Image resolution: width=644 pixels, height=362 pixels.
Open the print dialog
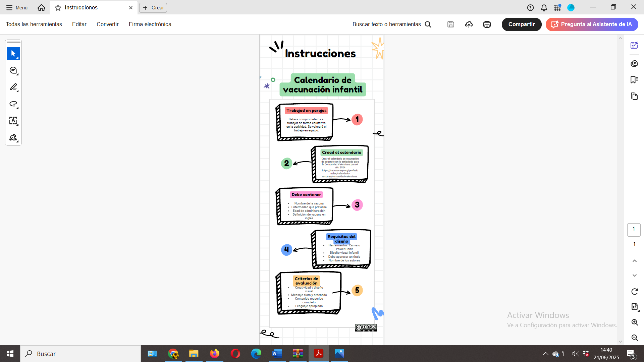[x=487, y=24]
